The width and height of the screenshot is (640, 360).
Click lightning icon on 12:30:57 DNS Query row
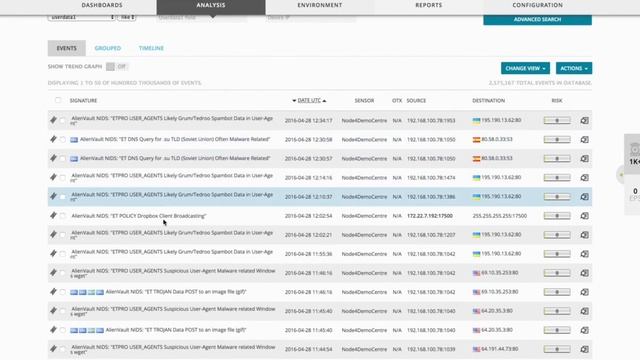tap(53, 158)
